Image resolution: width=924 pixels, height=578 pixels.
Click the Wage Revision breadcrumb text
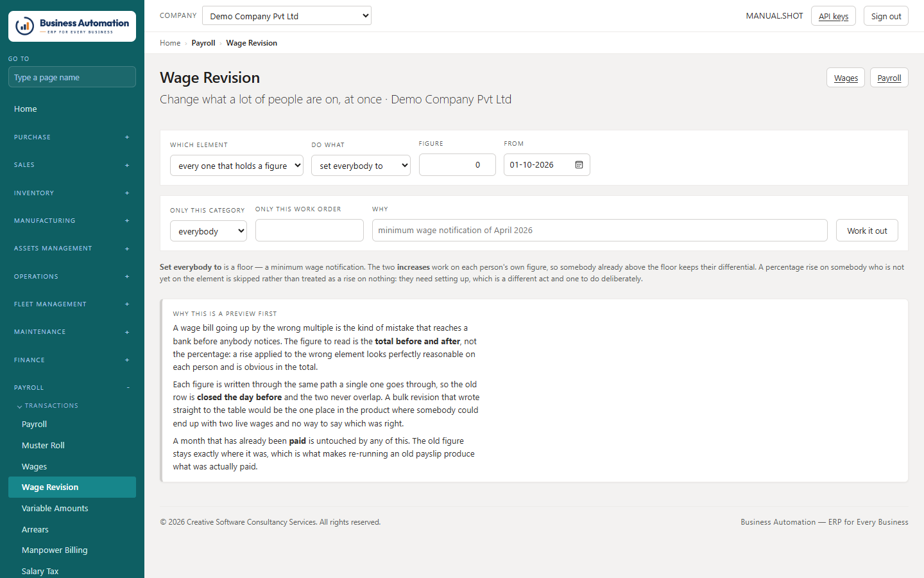coord(252,43)
